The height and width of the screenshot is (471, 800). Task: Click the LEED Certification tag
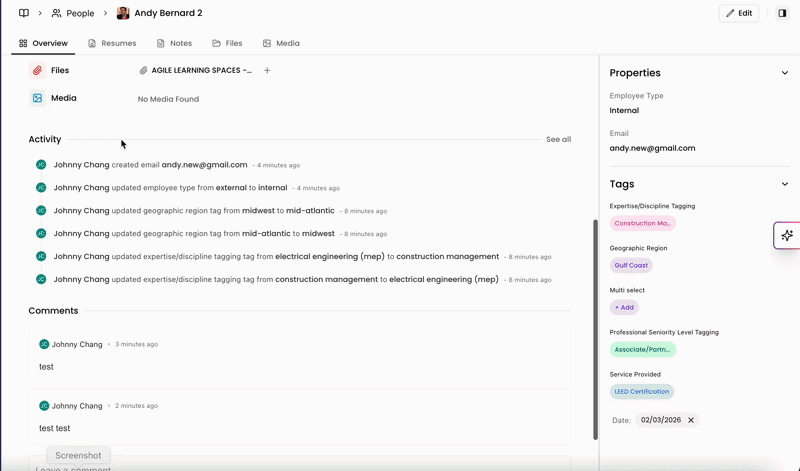pos(641,391)
